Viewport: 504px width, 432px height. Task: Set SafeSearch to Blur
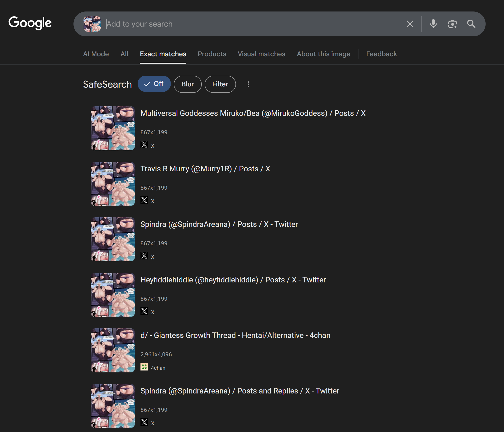187,84
